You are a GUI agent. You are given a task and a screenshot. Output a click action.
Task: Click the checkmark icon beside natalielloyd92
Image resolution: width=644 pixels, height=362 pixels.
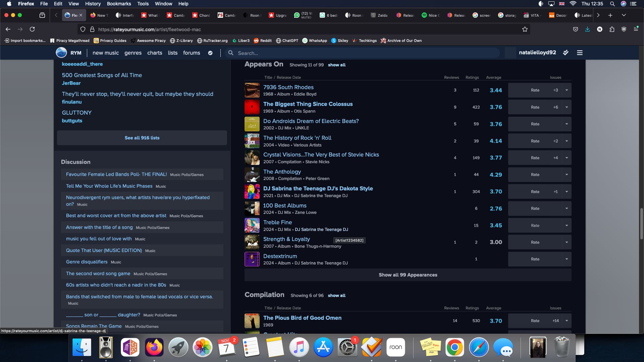click(x=566, y=53)
